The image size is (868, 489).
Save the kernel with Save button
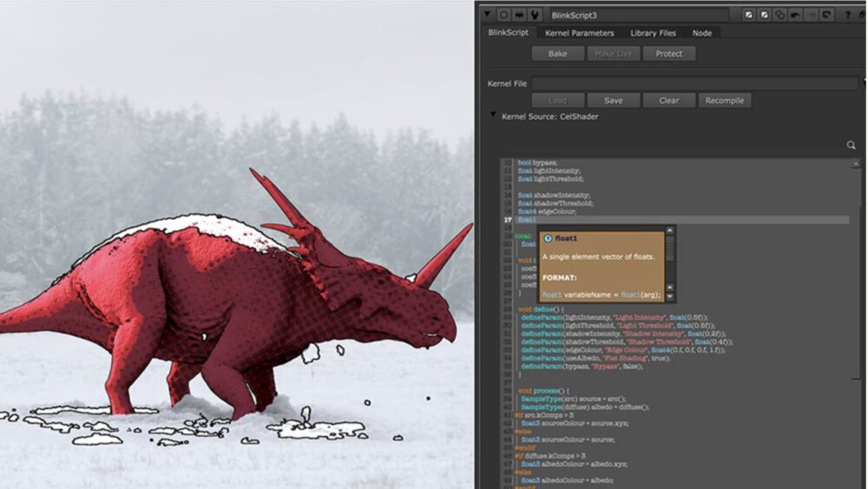click(x=613, y=100)
